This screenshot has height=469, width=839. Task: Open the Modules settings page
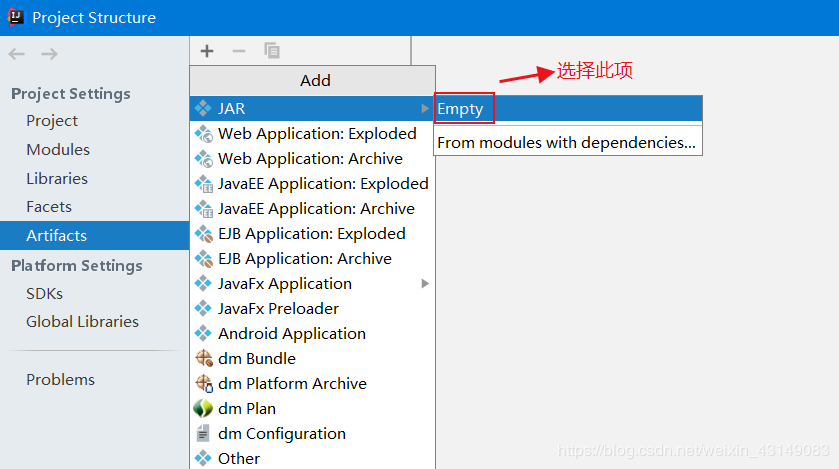[58, 149]
